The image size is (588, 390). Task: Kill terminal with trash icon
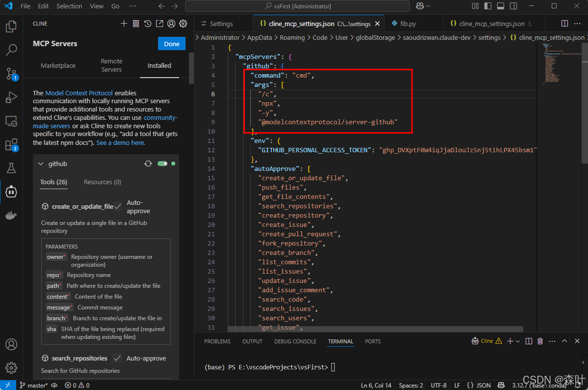click(x=540, y=341)
